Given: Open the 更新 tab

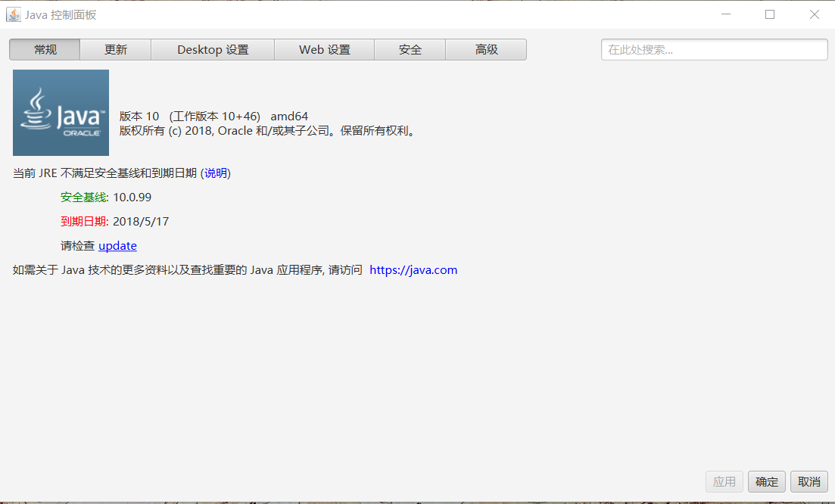Looking at the screenshot, I should pos(116,49).
